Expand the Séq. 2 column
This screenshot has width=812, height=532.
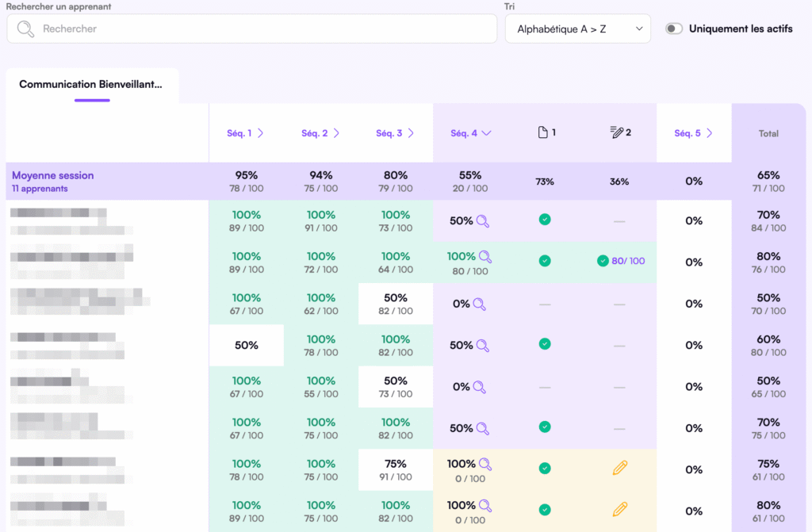click(x=320, y=133)
